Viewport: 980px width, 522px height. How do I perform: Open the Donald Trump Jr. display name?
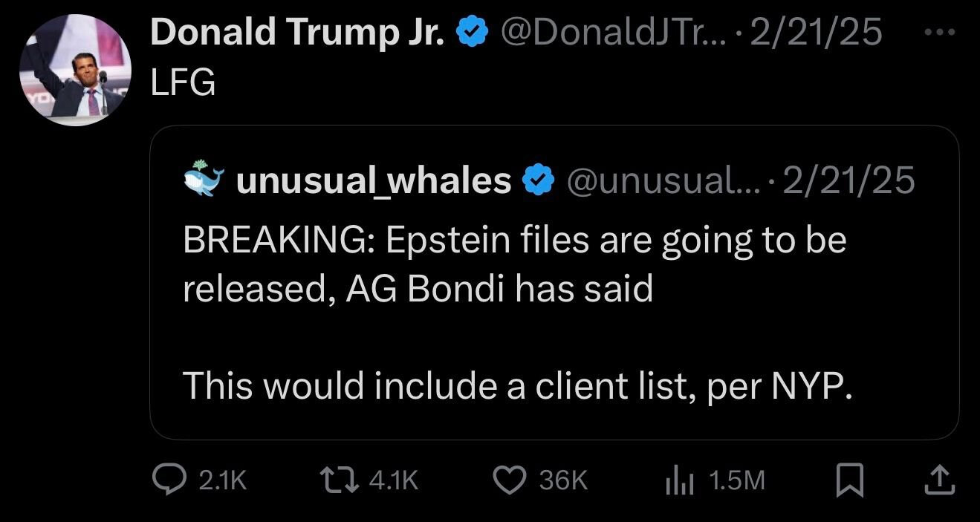(298, 33)
